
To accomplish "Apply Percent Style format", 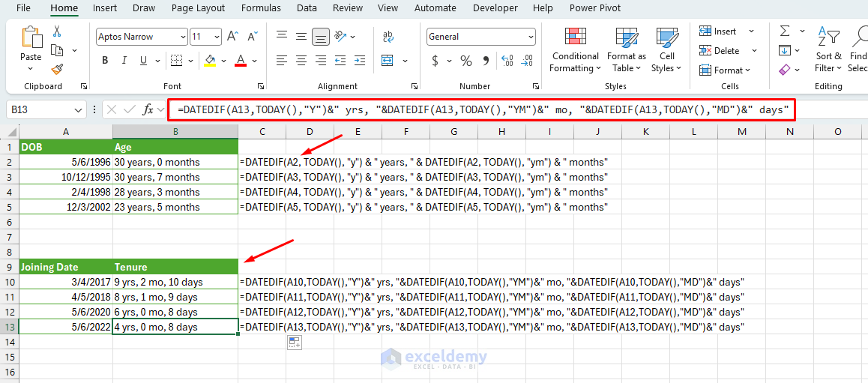I will [466, 60].
